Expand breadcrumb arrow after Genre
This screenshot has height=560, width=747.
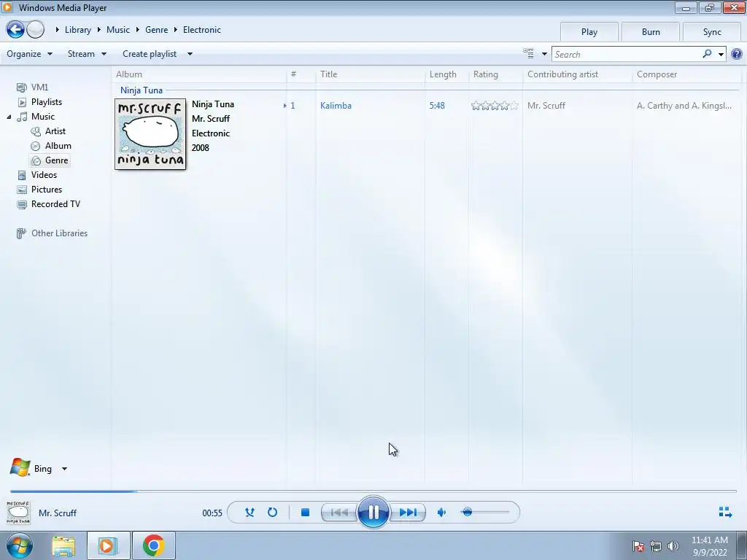point(175,29)
